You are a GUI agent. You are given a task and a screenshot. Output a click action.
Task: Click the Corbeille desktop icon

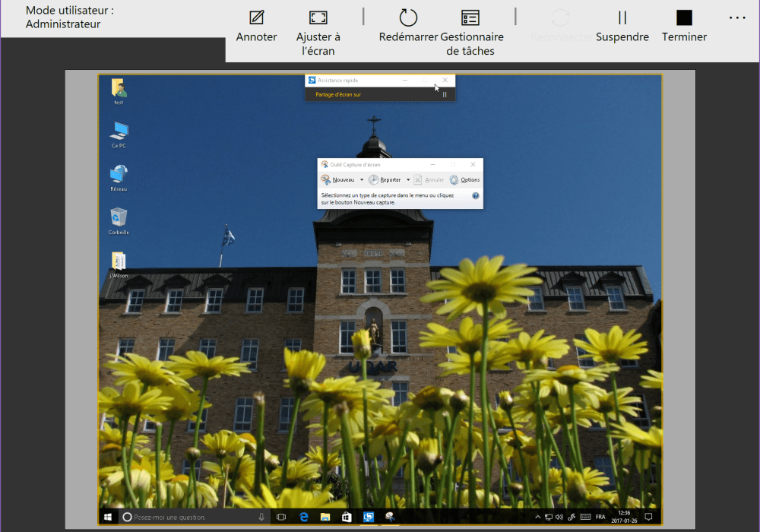(119, 219)
